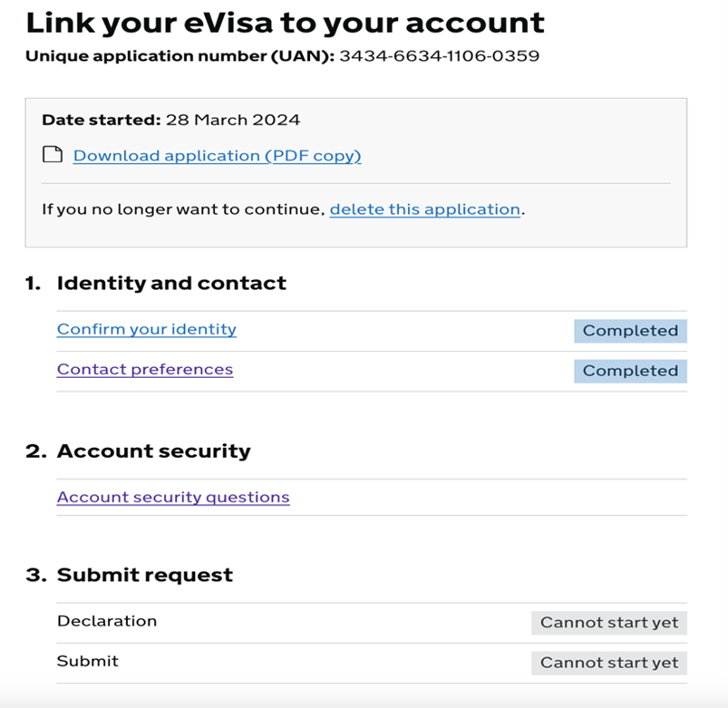Click Cannot start yet tag beside Declaration
Screen dimensions: 728x708
coord(609,623)
